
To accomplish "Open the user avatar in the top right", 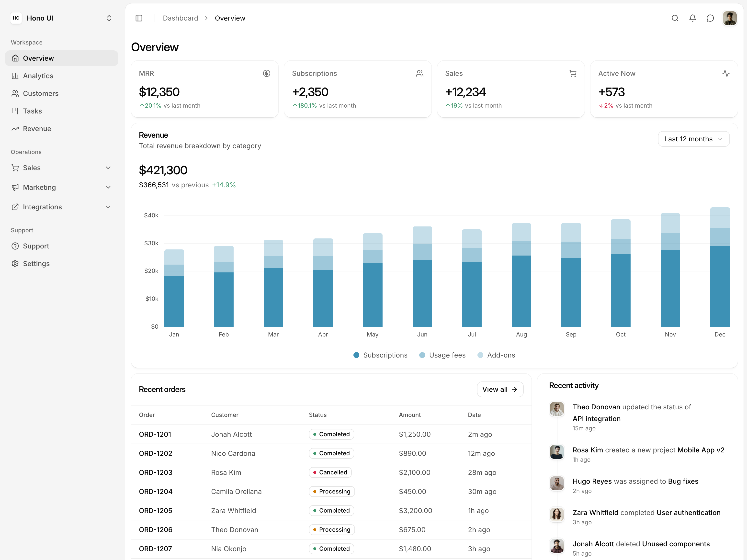I will [730, 18].
